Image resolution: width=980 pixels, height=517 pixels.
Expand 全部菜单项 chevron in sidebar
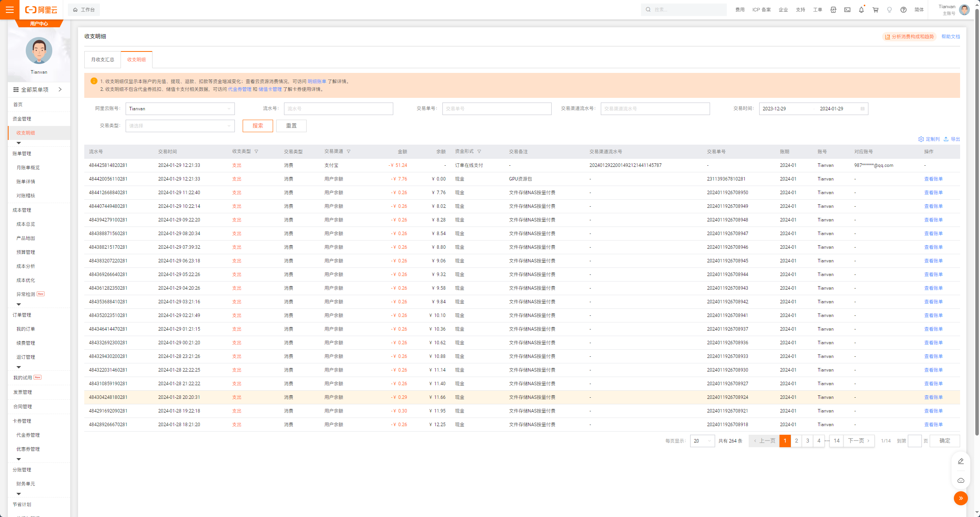pyautogui.click(x=60, y=89)
